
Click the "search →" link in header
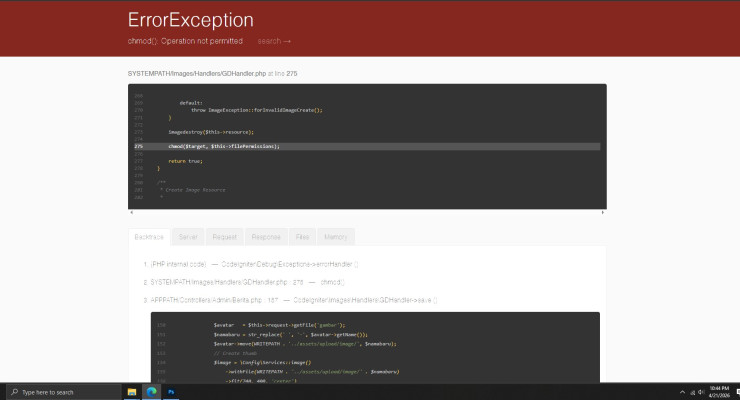click(x=274, y=41)
